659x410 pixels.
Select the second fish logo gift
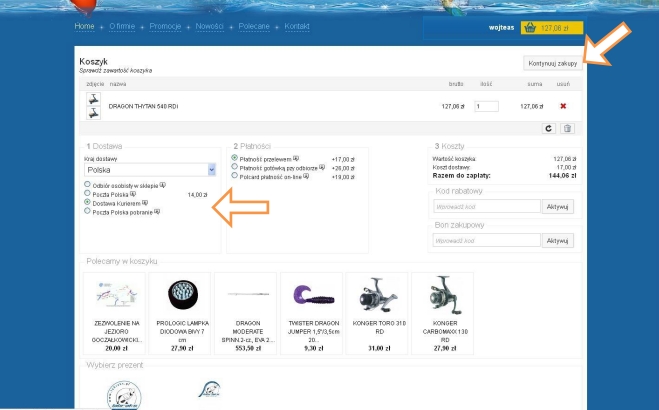tap(209, 390)
